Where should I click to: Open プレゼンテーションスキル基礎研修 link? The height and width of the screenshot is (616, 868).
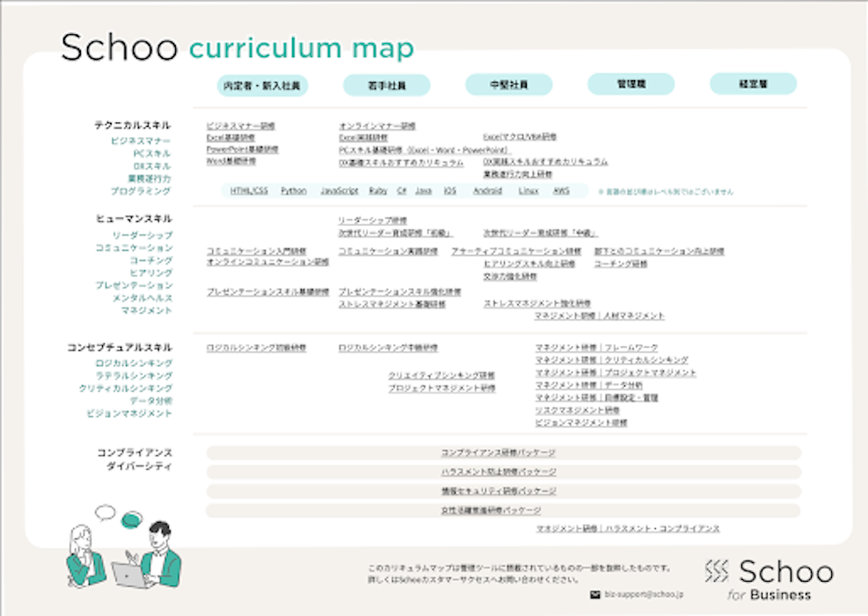click(268, 292)
